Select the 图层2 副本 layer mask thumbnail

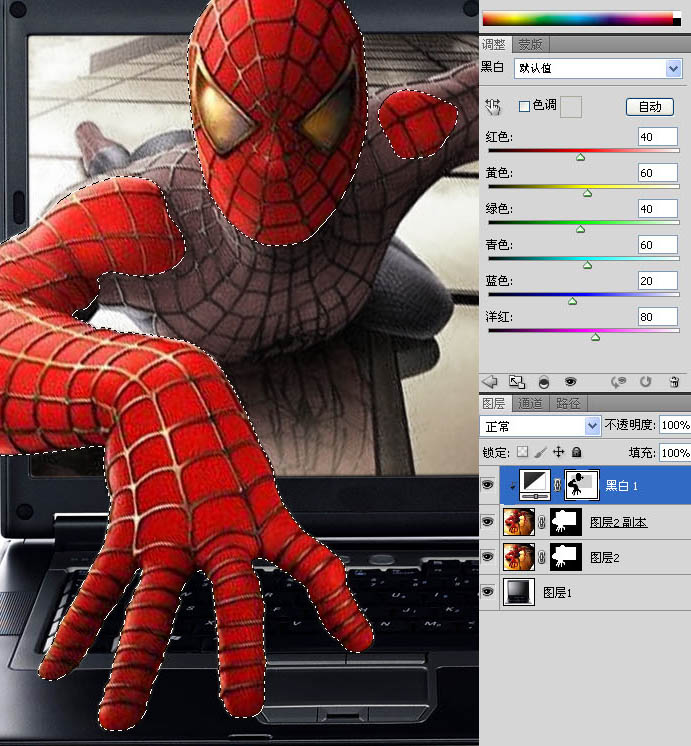point(566,521)
